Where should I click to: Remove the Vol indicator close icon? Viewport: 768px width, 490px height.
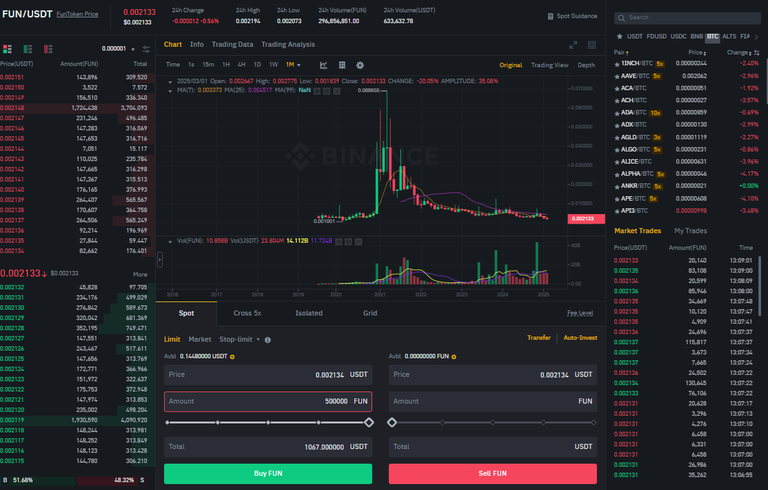coord(358,242)
